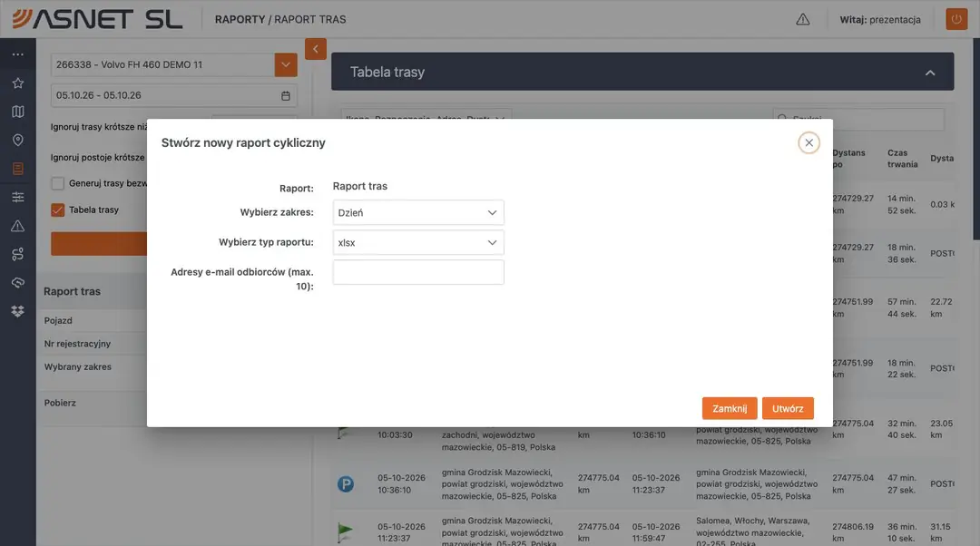The image size is (980, 546).
Task: Open route path icon in sidebar
Action: (x=18, y=254)
